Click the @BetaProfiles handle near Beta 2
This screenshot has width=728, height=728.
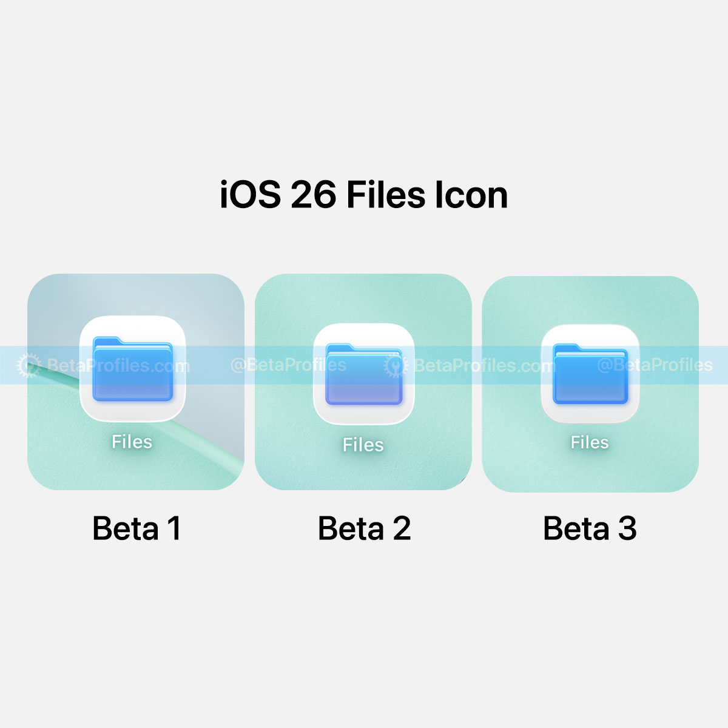click(288, 365)
